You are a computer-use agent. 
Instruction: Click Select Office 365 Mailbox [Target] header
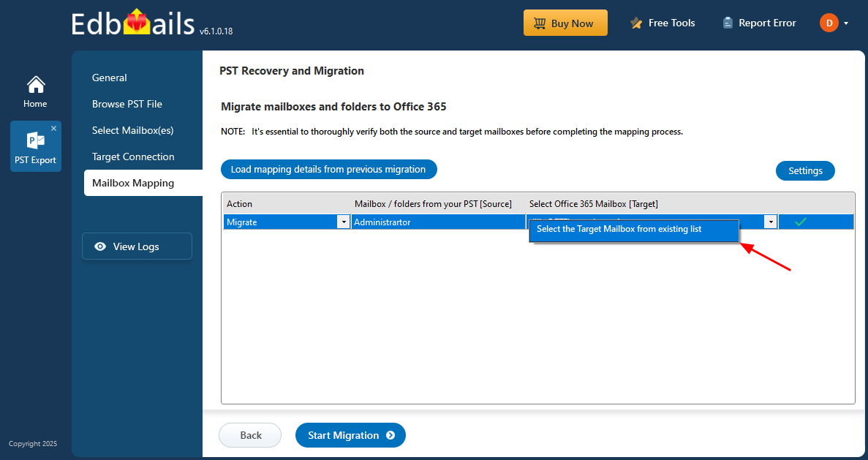[594, 204]
